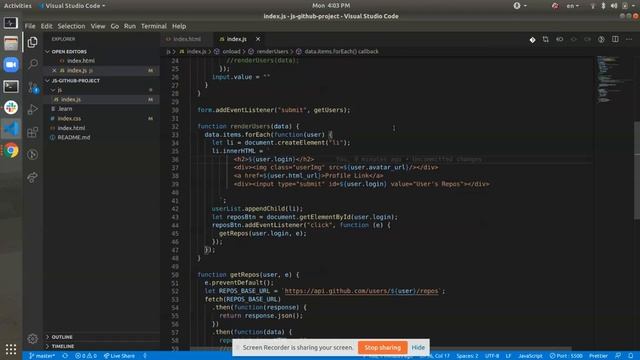Click the errors and warnings counter
Viewport: 640px width, 360px height.
pyautogui.click(x=86, y=356)
